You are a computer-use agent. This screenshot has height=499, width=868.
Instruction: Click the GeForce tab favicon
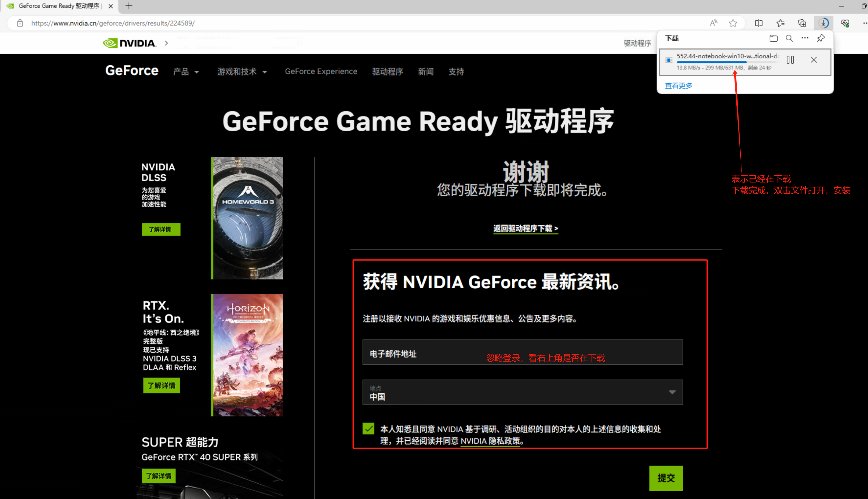10,6
